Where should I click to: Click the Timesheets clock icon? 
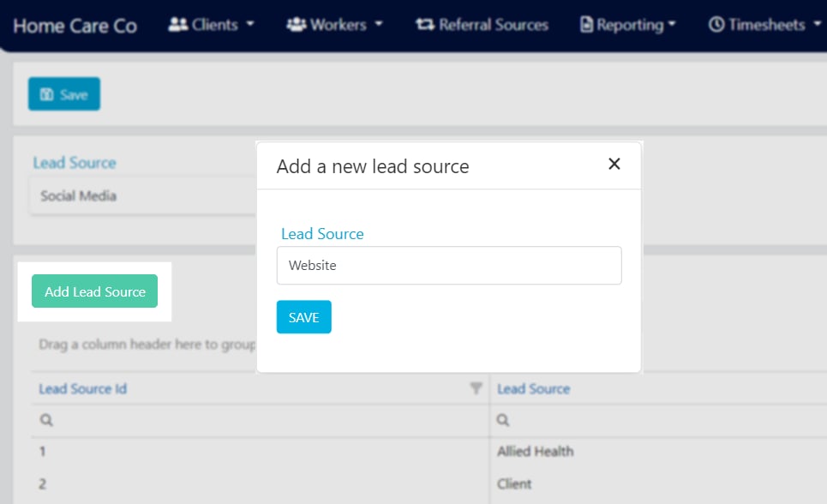point(716,24)
